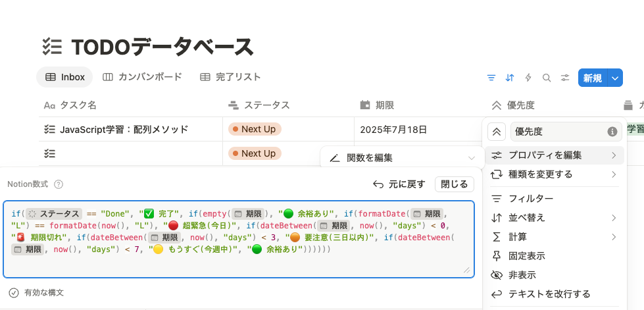The width and height of the screenshot is (644, 310).
Task: Click inside the Notion formula editor
Action: click(x=239, y=240)
